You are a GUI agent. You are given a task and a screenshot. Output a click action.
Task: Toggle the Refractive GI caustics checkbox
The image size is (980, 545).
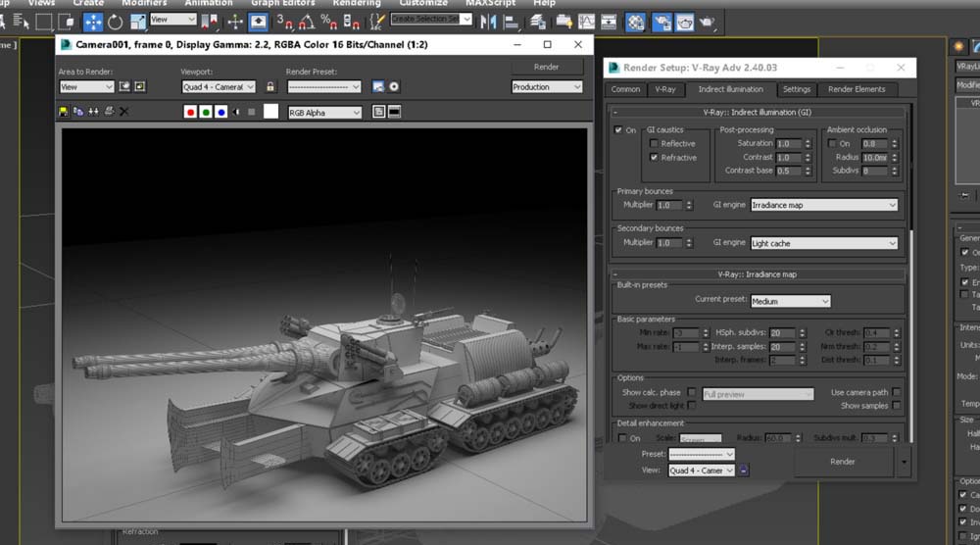click(x=654, y=158)
